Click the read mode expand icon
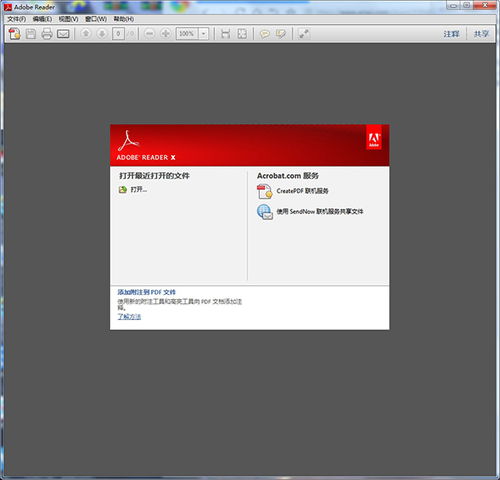 (304, 34)
